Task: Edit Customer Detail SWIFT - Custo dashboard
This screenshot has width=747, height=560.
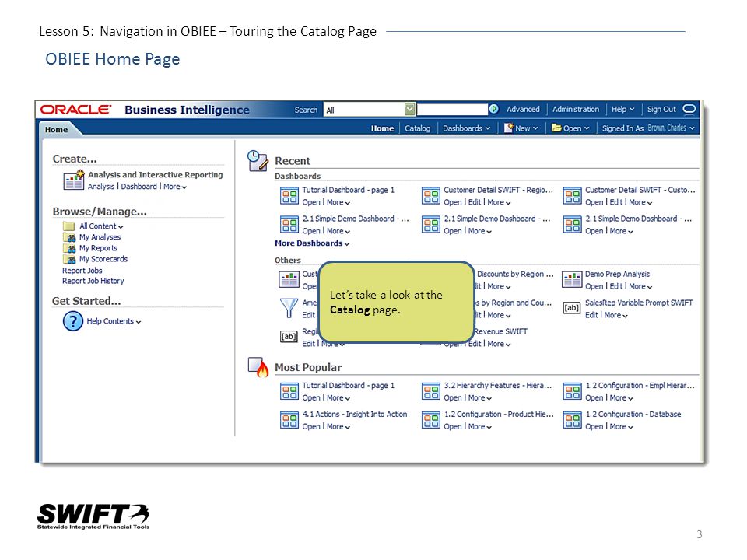Action: [616, 202]
